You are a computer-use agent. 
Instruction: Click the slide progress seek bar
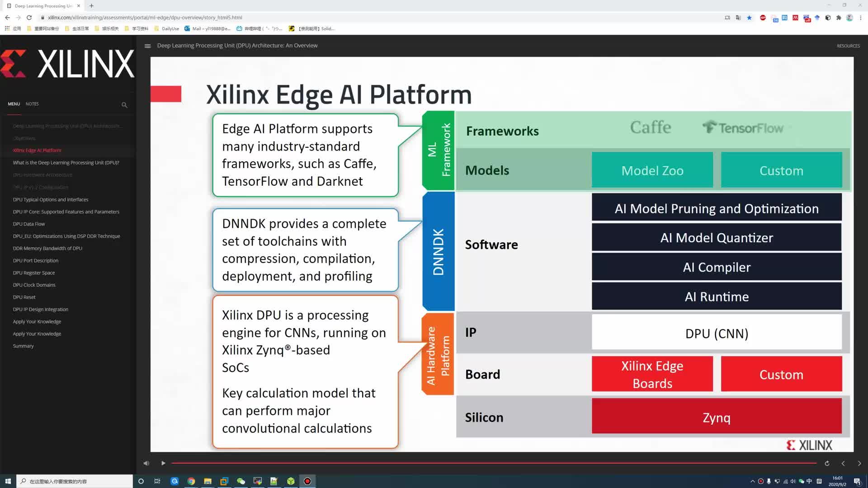[494, 463]
